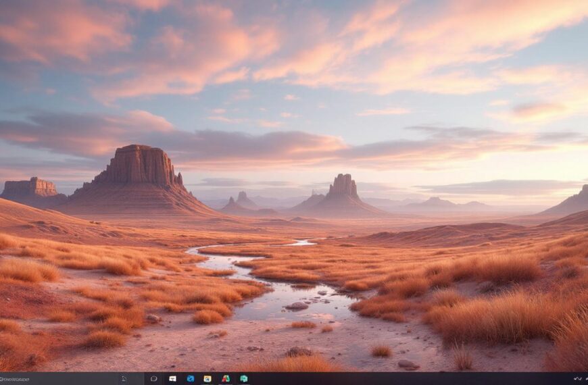Click the zigzag system tray icon

[577, 379]
